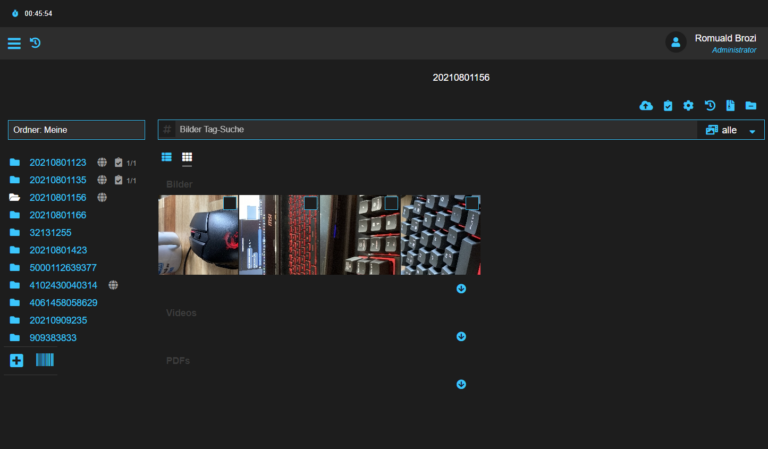The height and width of the screenshot is (449, 768).
Task: Open folder settings via the gear icon
Action: (x=688, y=106)
